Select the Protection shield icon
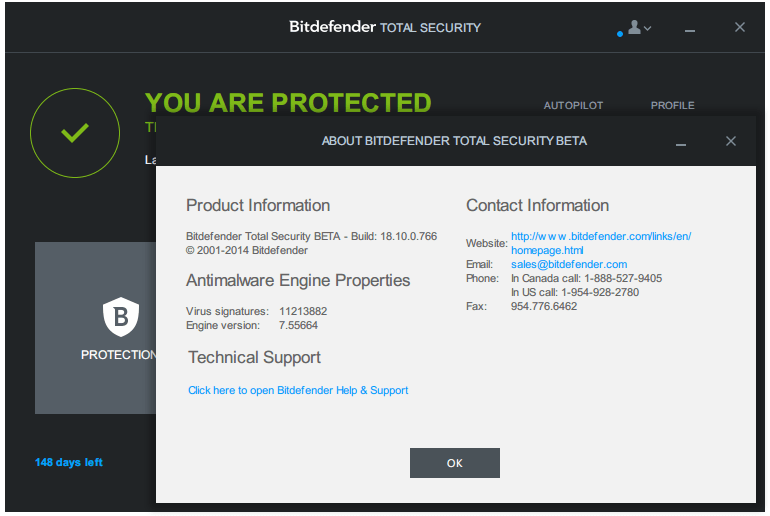 tap(120, 318)
